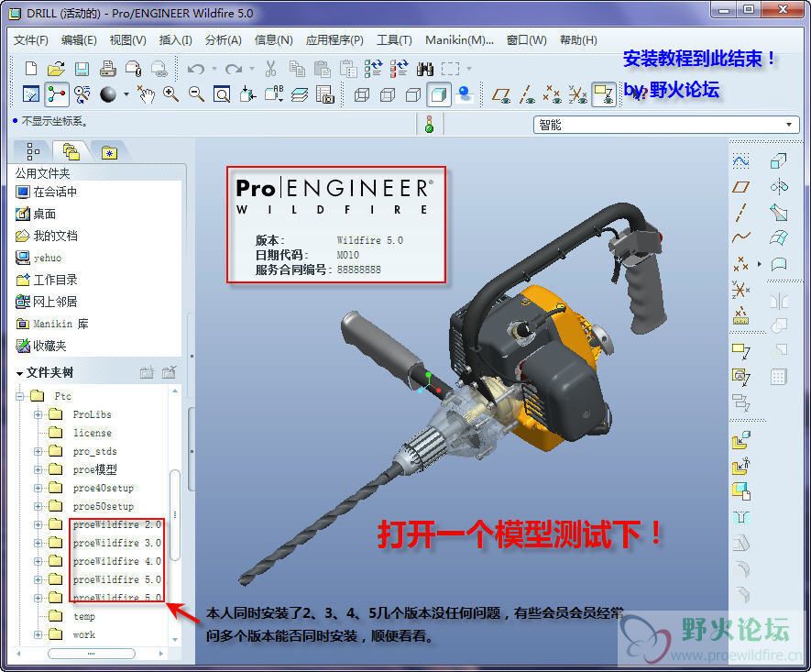Open the layers icon in the toolbar
811x672 pixels.
[x=300, y=94]
